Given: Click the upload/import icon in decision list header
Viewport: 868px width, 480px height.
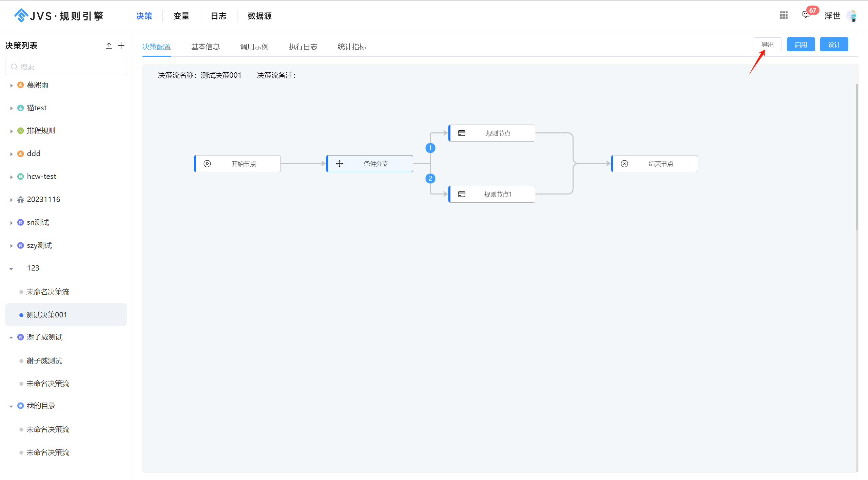Looking at the screenshot, I should pos(109,45).
